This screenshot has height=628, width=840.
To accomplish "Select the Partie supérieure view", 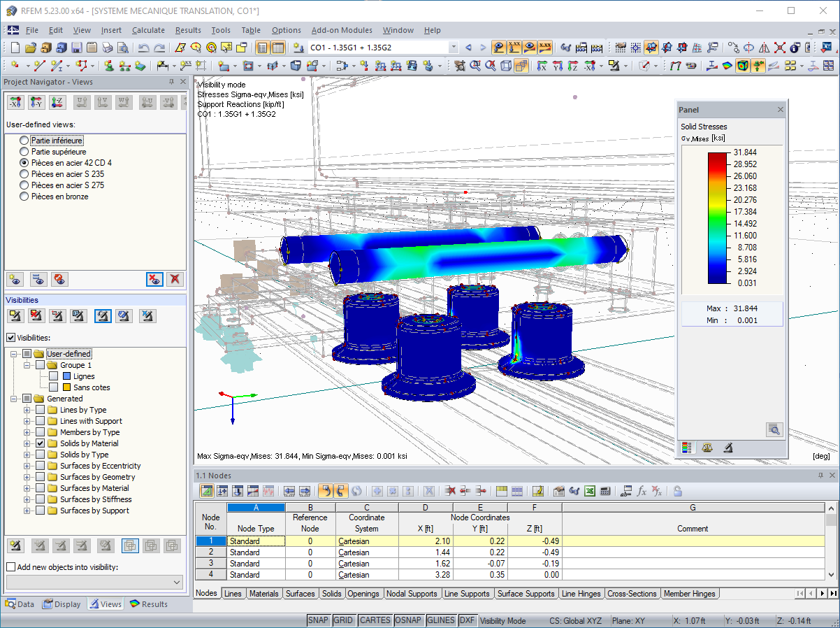I will click(53, 152).
